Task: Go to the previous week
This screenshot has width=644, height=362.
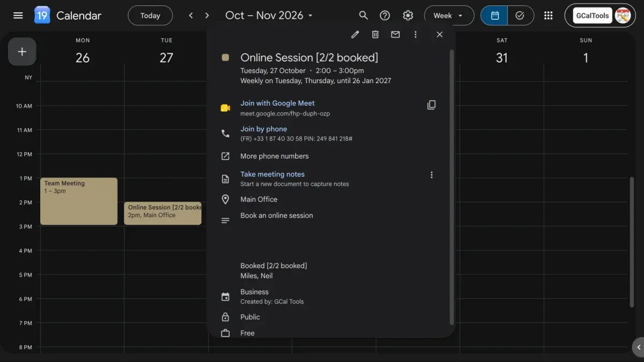Action: pyautogui.click(x=191, y=16)
